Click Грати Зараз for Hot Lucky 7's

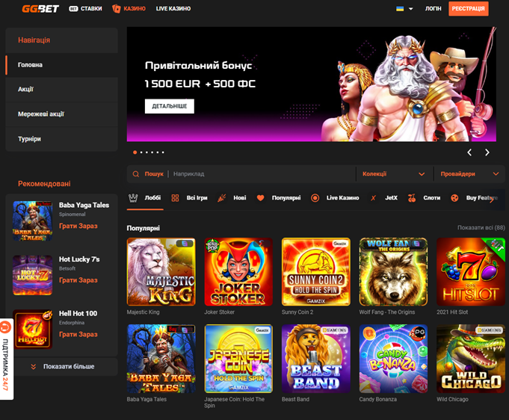[78, 280]
